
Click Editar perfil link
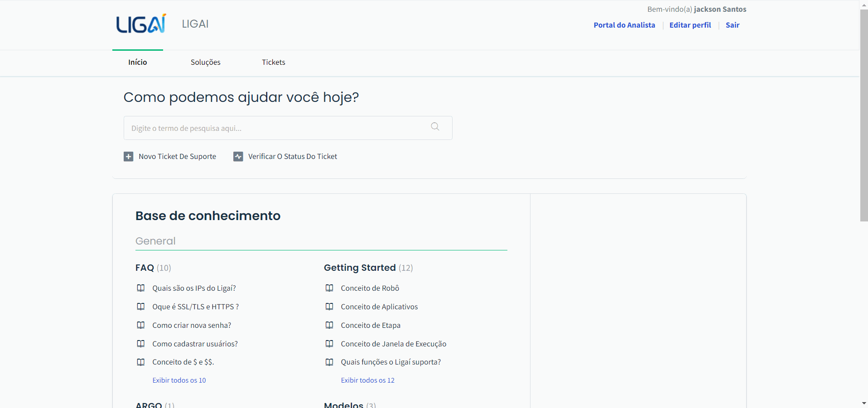(x=690, y=25)
